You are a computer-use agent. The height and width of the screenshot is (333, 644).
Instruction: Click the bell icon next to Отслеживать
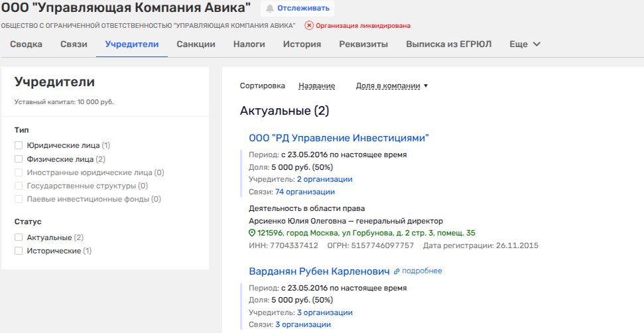(270, 9)
